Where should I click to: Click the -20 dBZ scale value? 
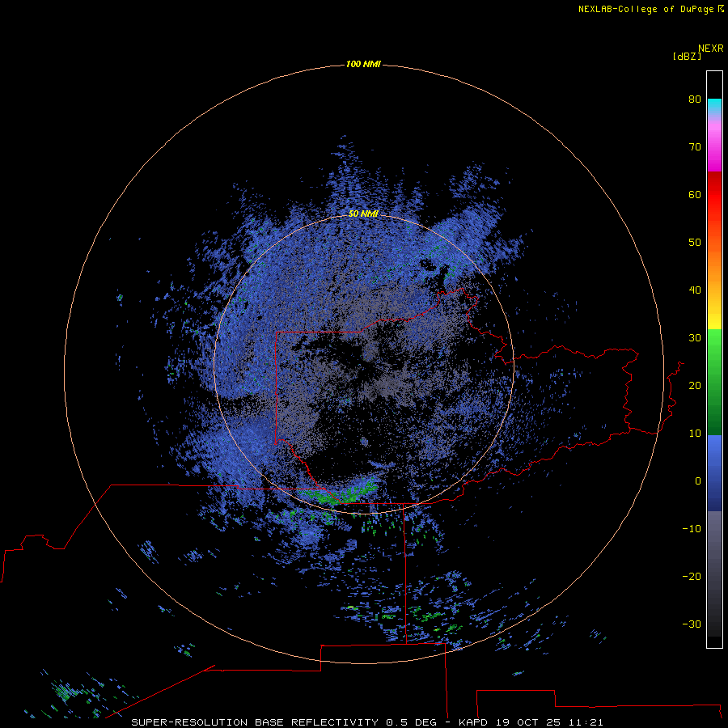point(692,576)
